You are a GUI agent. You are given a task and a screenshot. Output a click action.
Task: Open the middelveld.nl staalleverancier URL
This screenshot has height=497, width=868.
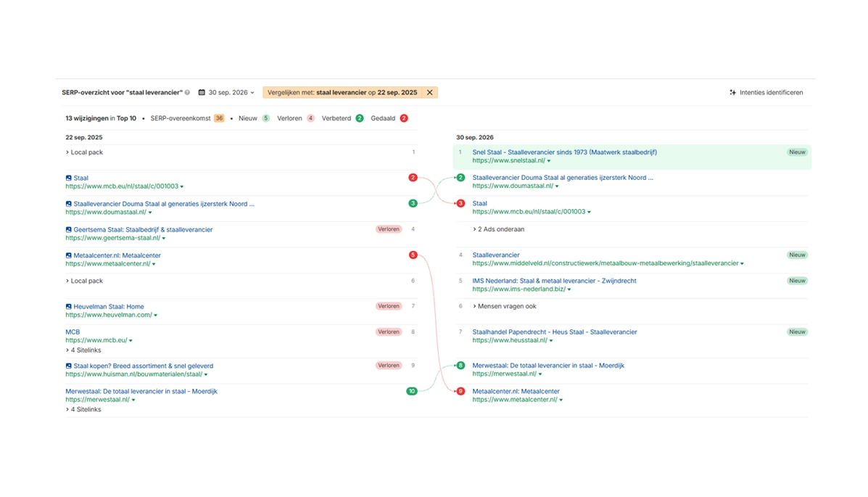point(605,263)
